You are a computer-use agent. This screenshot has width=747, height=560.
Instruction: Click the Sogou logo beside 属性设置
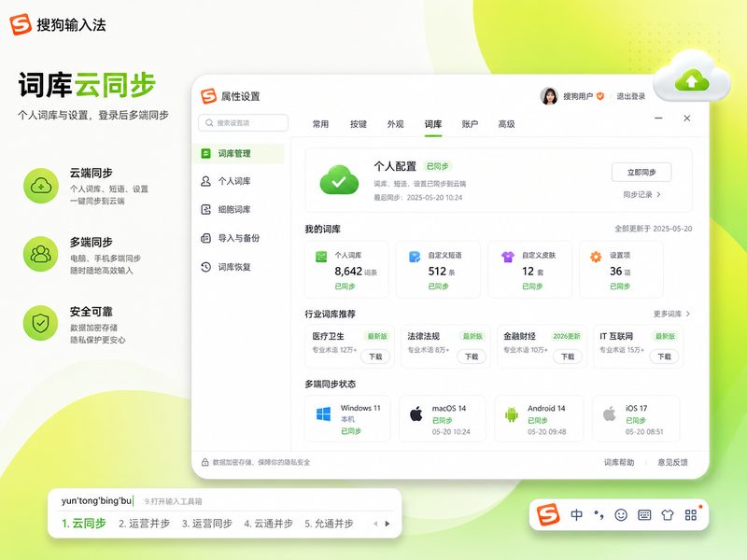(208, 96)
